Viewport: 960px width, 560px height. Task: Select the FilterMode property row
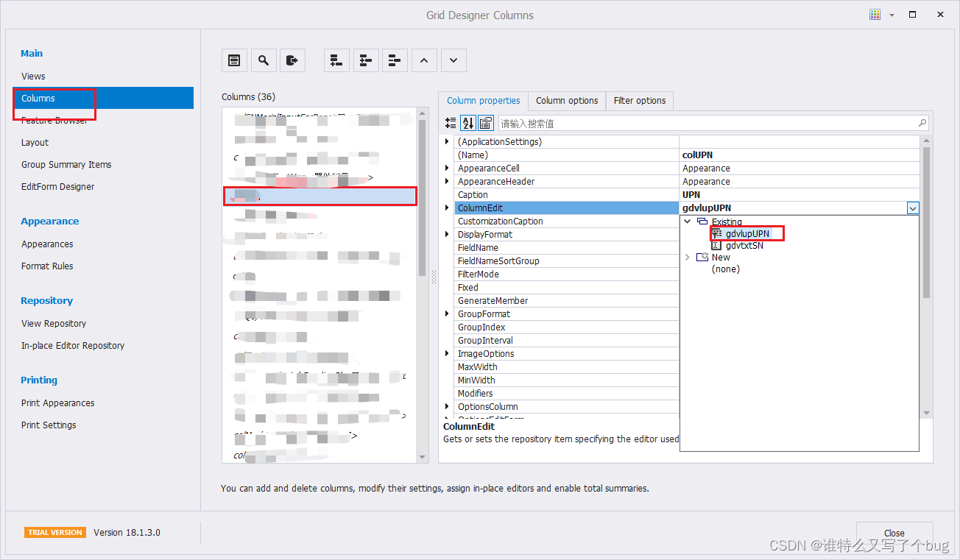(566, 274)
